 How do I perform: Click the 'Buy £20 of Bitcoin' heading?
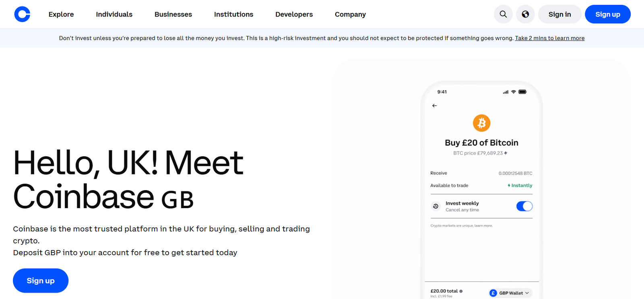(481, 143)
